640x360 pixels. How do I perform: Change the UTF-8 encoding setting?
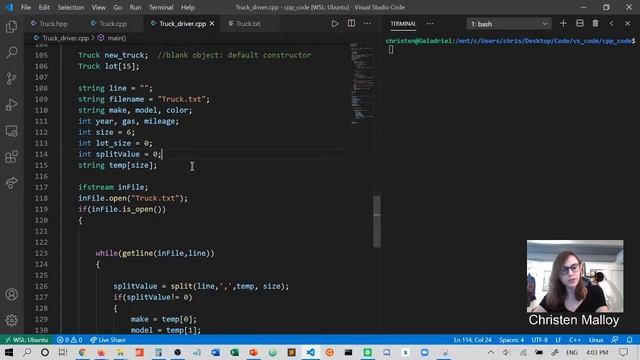[x=540, y=340]
